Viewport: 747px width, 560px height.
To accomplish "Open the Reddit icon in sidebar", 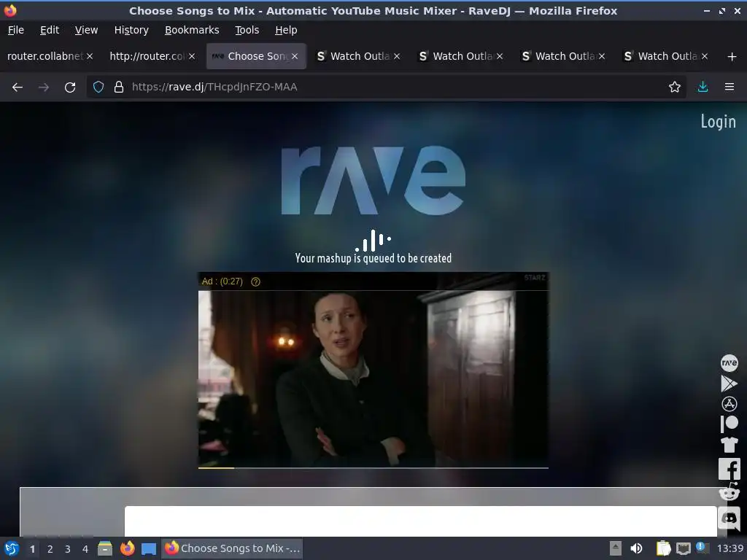I will [729, 492].
